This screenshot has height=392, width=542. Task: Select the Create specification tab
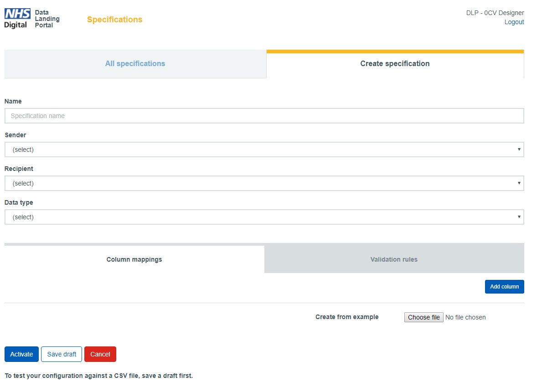click(395, 64)
